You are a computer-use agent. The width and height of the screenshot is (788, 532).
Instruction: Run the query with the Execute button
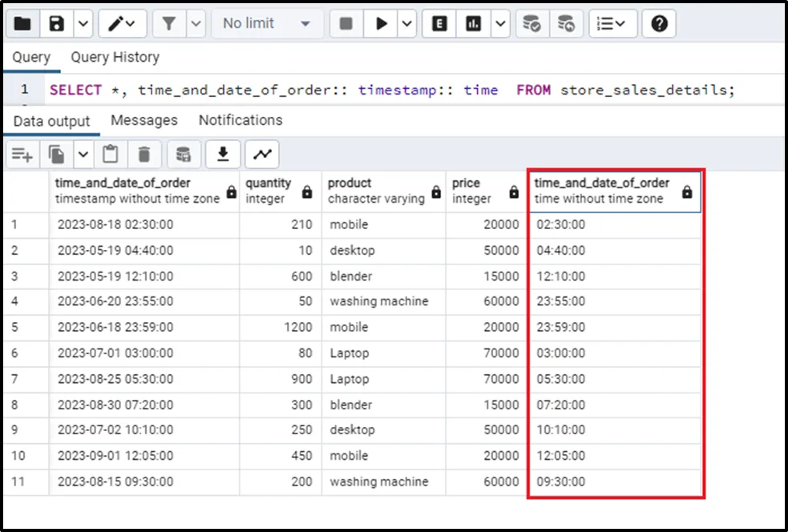tap(382, 24)
